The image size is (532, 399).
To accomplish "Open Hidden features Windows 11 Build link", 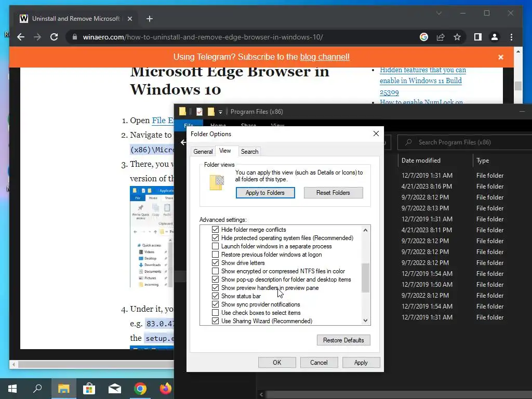I will tap(423, 81).
